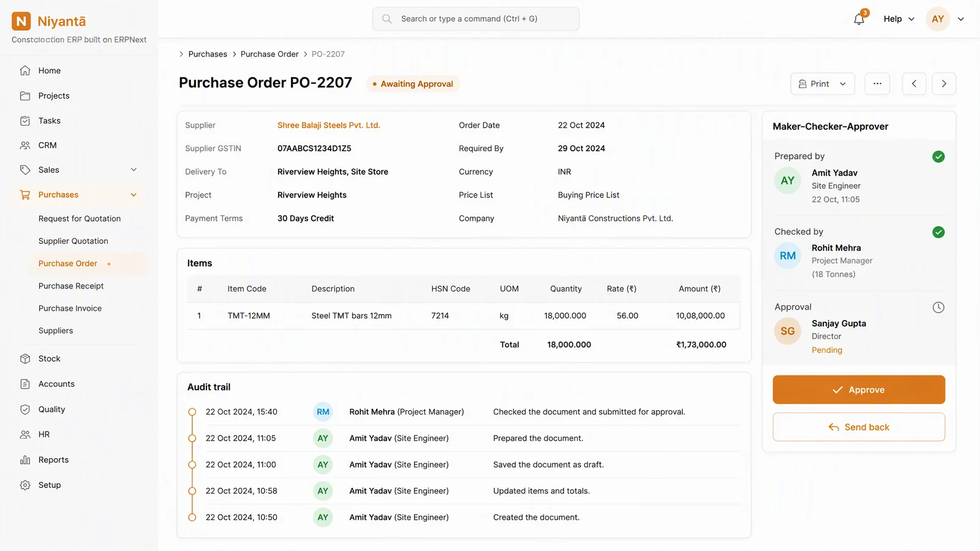Click the AY avatar in 11:05 audit row

tap(323, 438)
